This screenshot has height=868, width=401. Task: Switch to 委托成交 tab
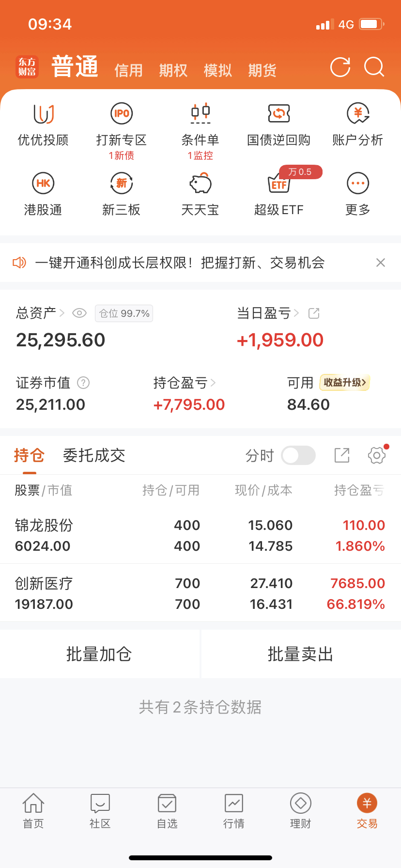[94, 455]
